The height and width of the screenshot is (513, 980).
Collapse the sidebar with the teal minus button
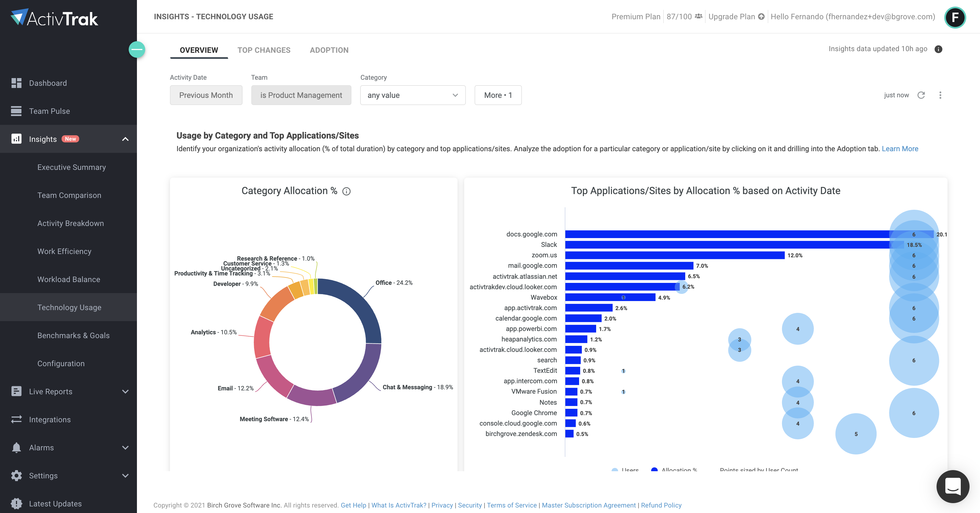click(137, 49)
